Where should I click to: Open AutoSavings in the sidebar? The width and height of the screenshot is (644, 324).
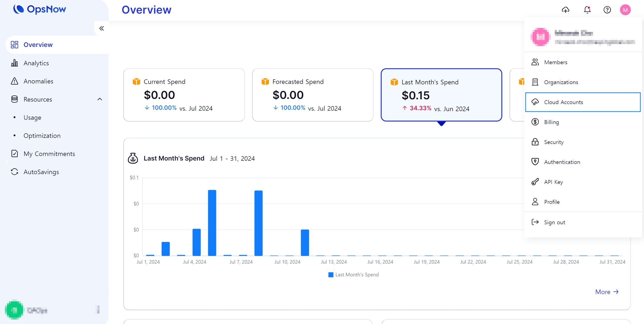41,172
